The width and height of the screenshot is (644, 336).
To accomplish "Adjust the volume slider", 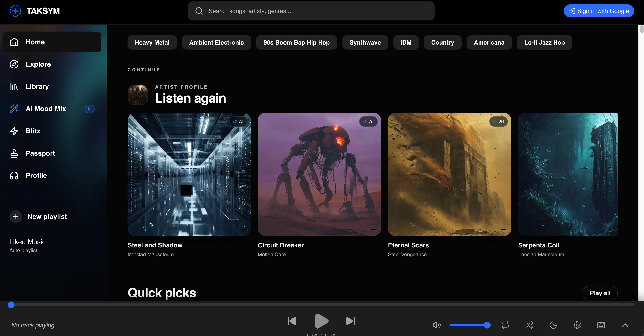I will coord(470,325).
